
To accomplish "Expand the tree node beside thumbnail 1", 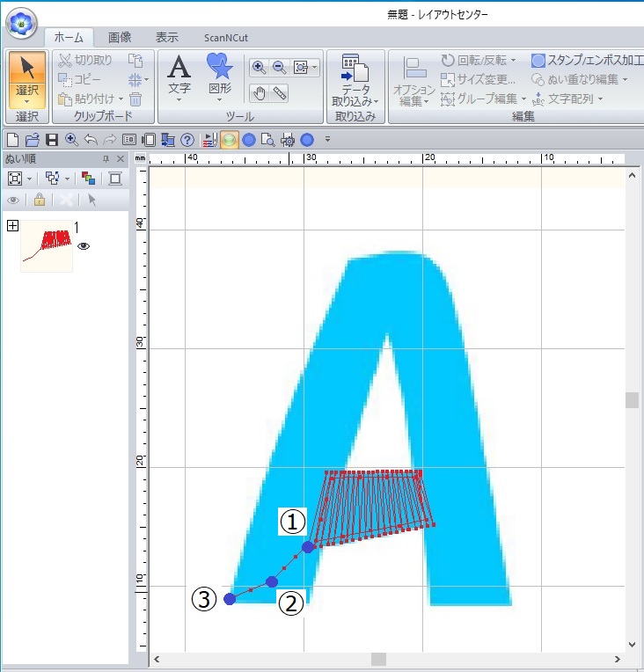I will pos(13,225).
